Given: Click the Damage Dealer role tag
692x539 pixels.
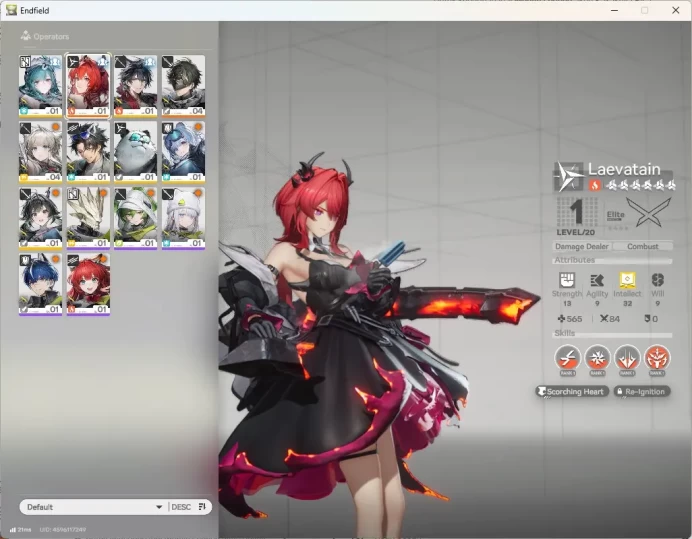Looking at the screenshot, I should coord(582,246).
